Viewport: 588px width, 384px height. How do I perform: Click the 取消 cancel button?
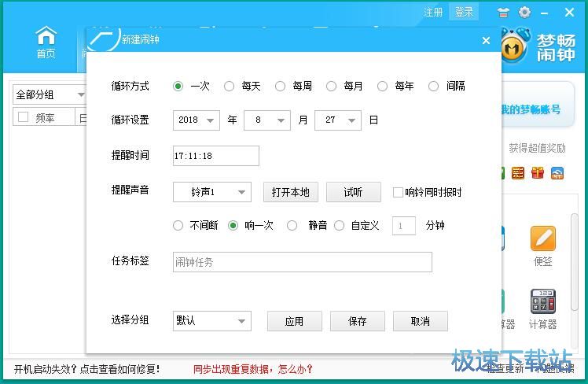coord(421,321)
